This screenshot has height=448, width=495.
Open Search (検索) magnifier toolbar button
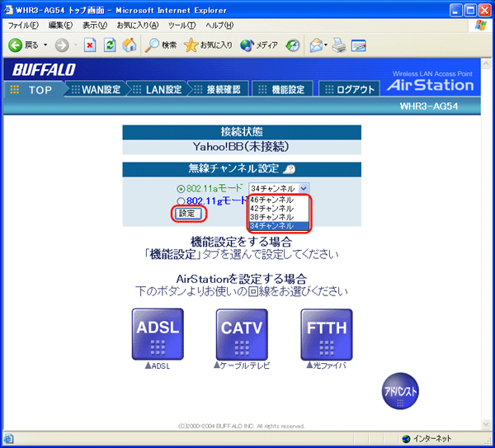tap(160, 45)
